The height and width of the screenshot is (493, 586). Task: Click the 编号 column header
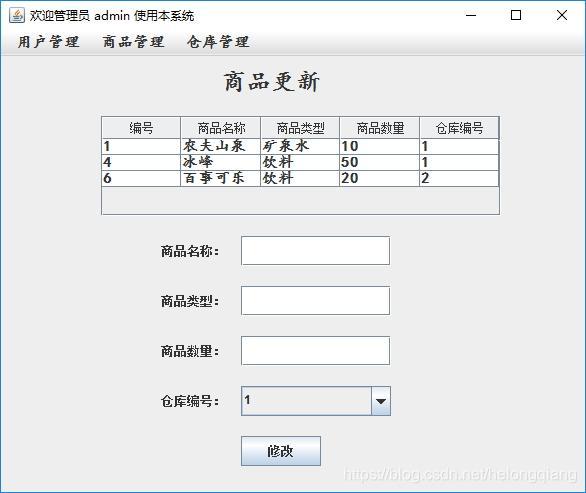click(x=141, y=128)
